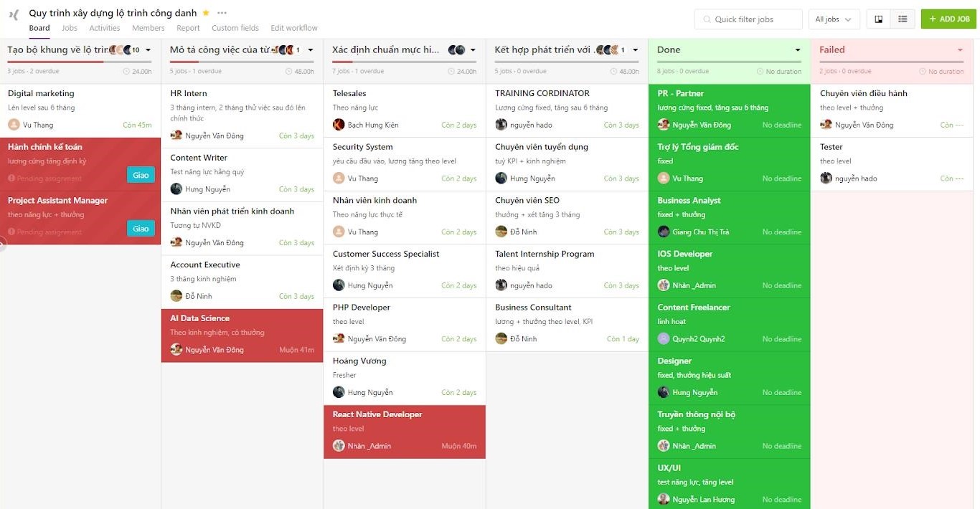
Task: Click clock icon next to 24.00h in first column
Action: tap(126, 72)
